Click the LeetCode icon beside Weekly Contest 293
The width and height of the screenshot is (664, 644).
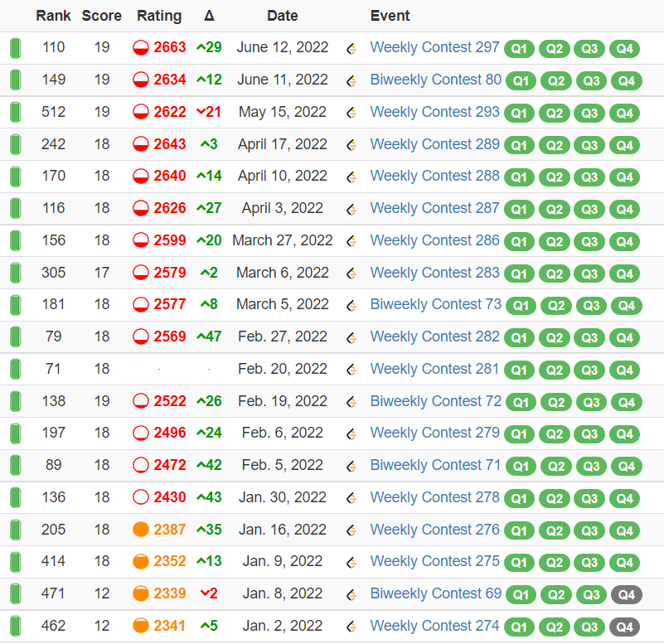tap(351, 113)
